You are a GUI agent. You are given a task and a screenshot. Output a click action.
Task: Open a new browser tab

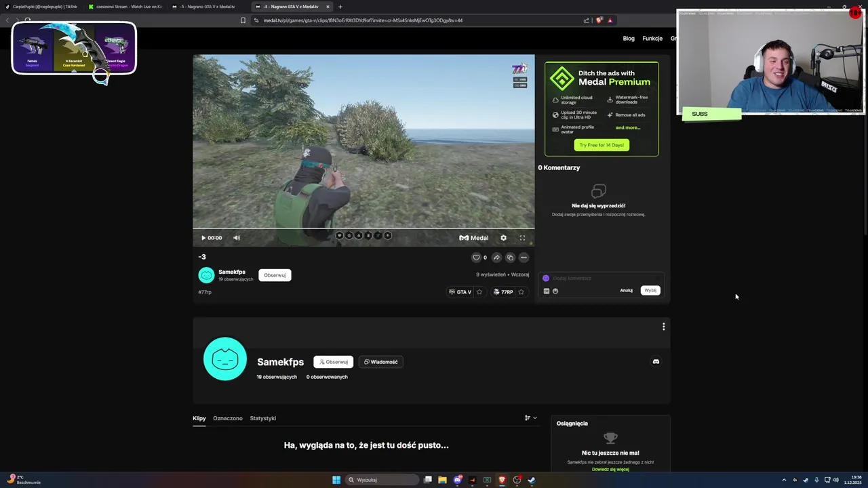(340, 7)
